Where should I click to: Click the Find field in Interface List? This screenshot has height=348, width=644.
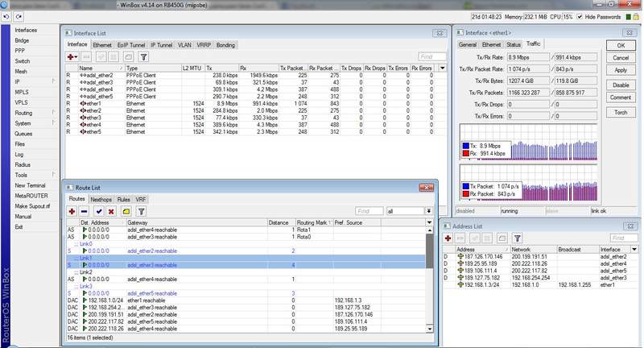click(431, 57)
